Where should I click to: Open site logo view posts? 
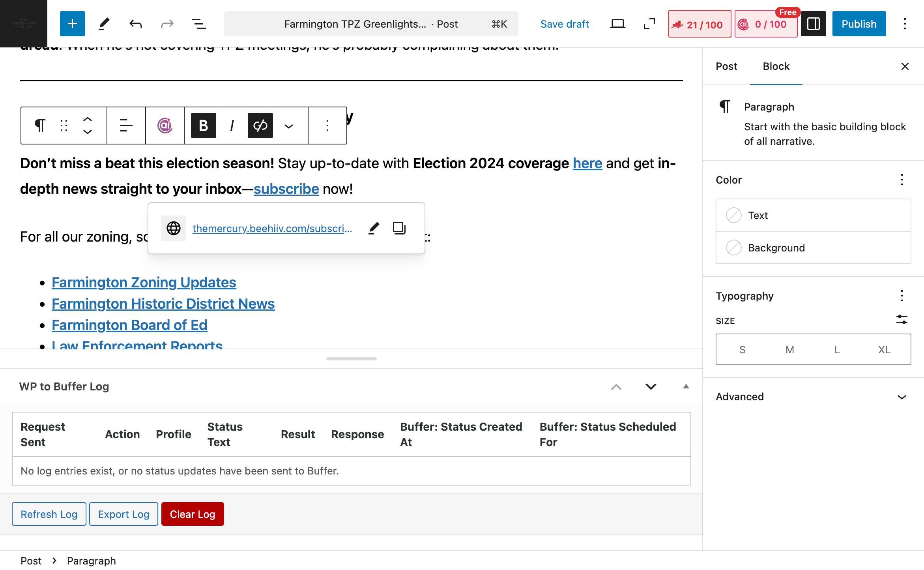(24, 24)
